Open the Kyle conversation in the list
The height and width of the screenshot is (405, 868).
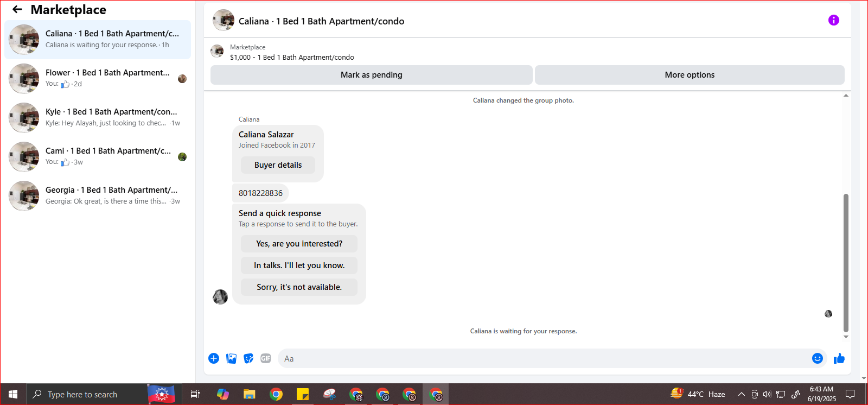pos(98,118)
